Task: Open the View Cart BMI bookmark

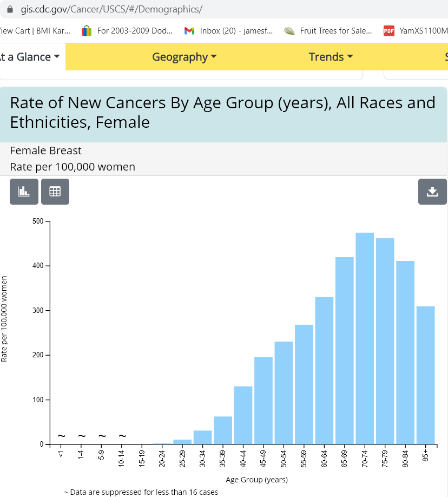Action: 35,31
